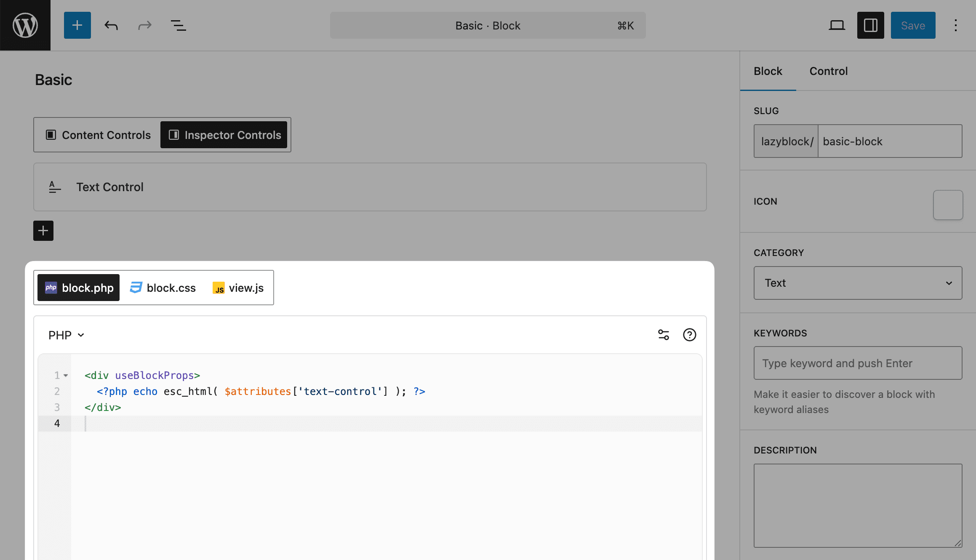Viewport: 976px width, 560px height.
Task: Click the WordPress logo icon
Action: (x=25, y=25)
